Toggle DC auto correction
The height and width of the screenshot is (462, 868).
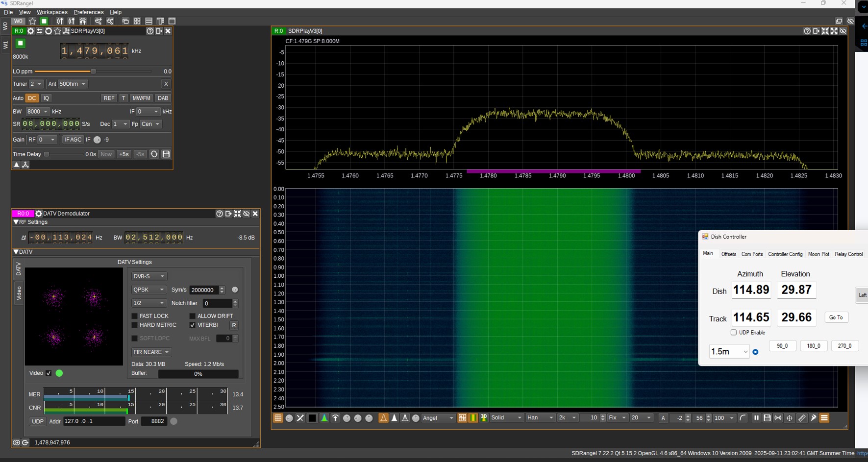[x=32, y=98]
